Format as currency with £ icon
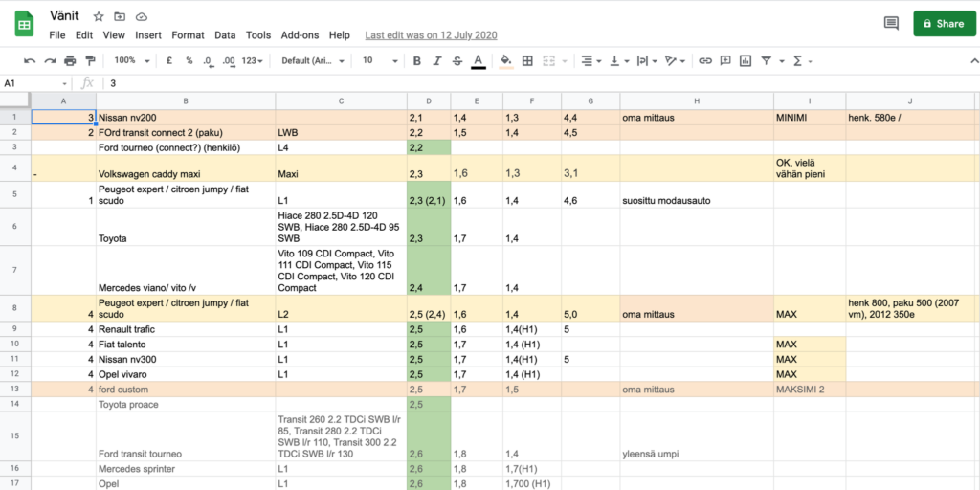Screen dimensions: 980x490 [x=168, y=60]
